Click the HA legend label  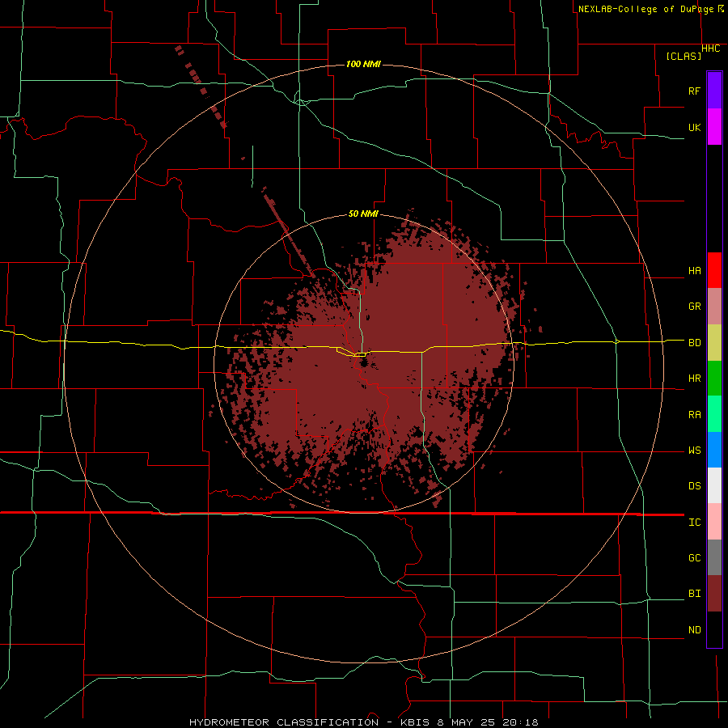click(x=694, y=271)
